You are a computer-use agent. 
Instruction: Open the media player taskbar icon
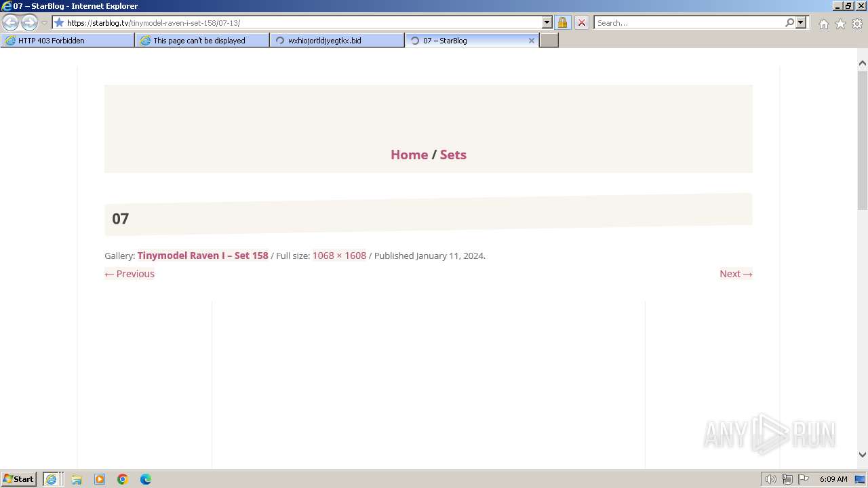100,479
